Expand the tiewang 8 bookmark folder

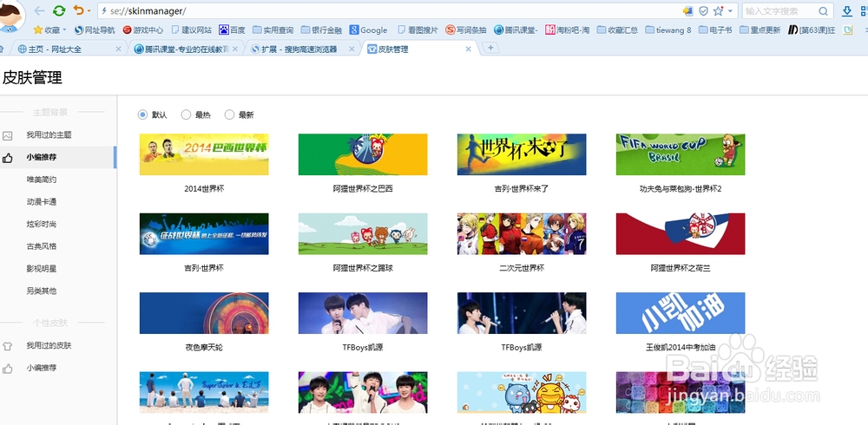668,29
